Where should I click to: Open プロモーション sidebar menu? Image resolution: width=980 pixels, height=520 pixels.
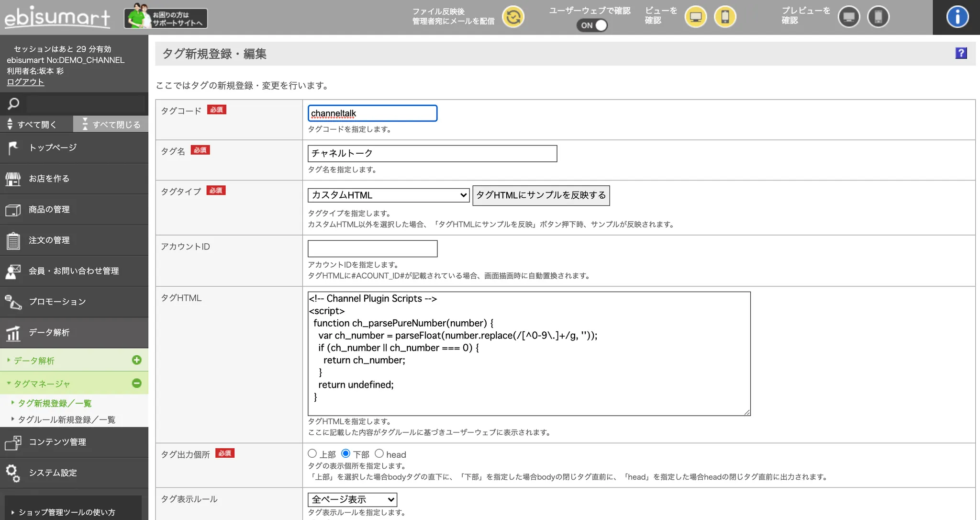click(57, 302)
